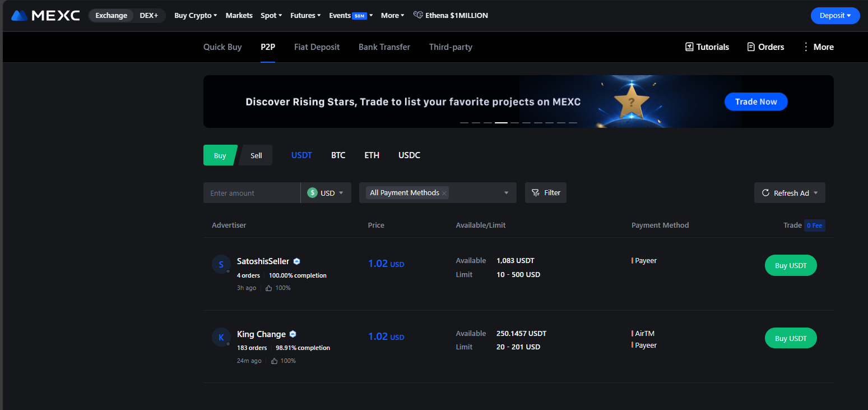Switch to the Third-party tab
This screenshot has width=868, height=410.
[x=451, y=47]
